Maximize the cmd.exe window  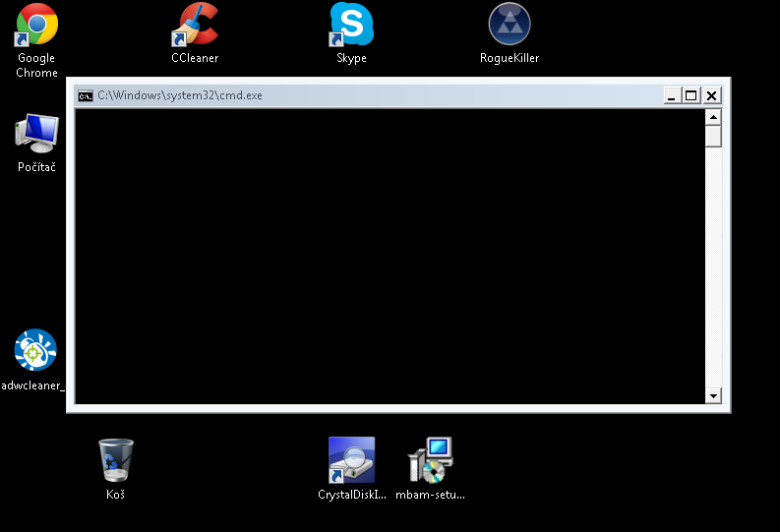tap(690, 95)
